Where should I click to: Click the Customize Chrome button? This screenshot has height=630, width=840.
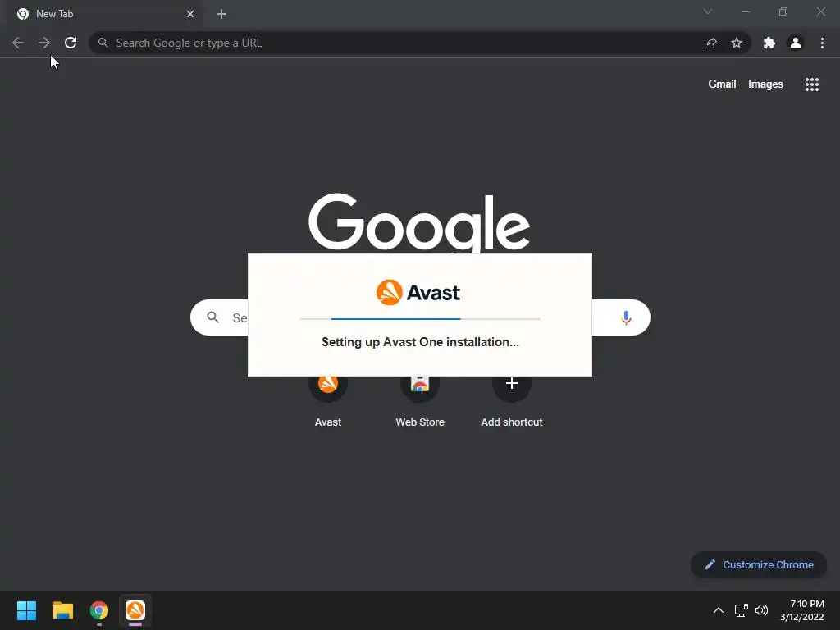(x=759, y=564)
